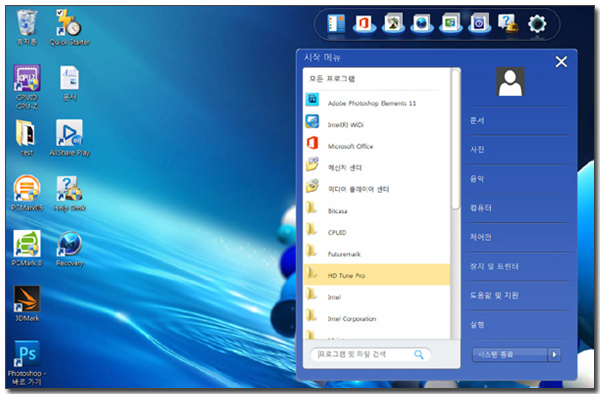The width and height of the screenshot is (600, 394).
Task: Open 제어판 control panel link
Action: click(x=518, y=237)
